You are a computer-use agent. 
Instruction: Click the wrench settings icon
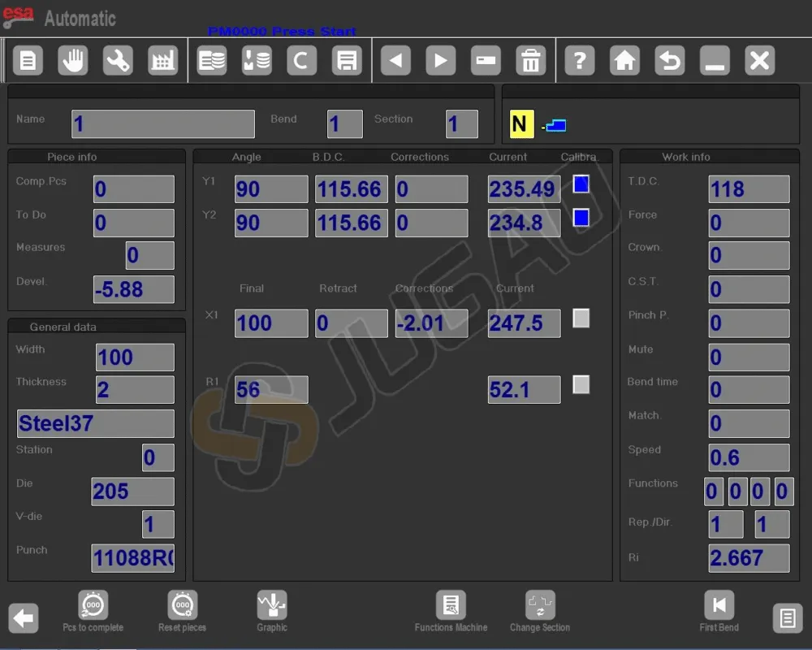[118, 61]
